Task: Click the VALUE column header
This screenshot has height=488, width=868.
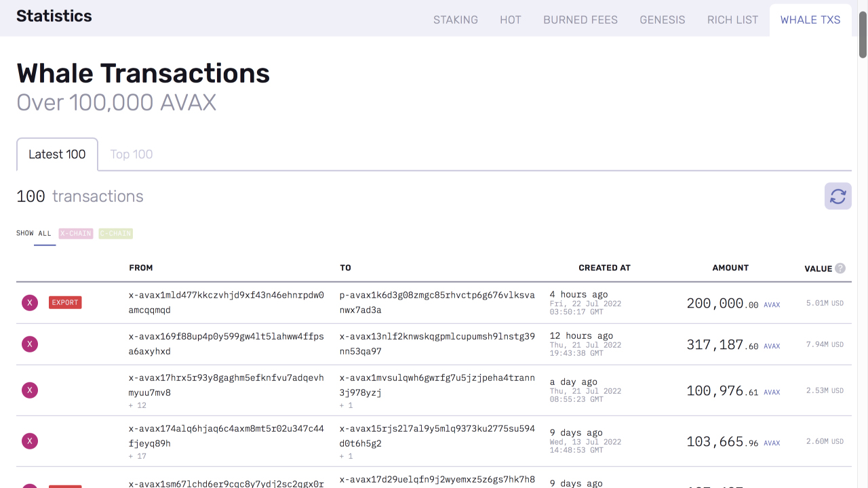Action: click(818, 268)
